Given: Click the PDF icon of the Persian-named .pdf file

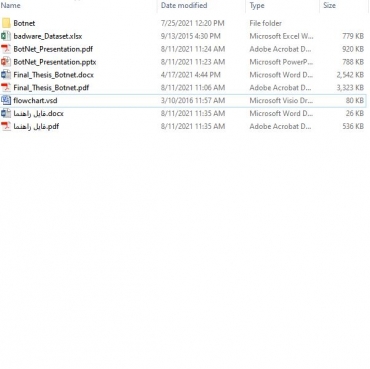Looking at the screenshot, I should point(6,126).
